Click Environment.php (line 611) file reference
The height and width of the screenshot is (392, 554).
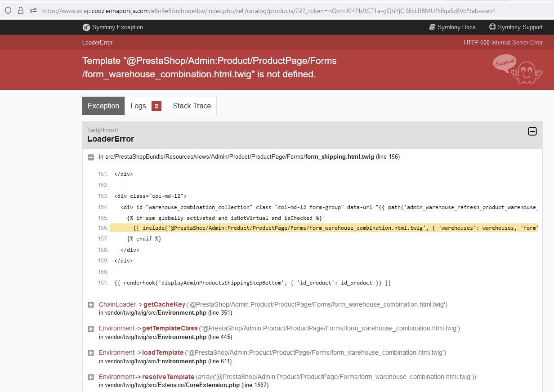(165, 361)
